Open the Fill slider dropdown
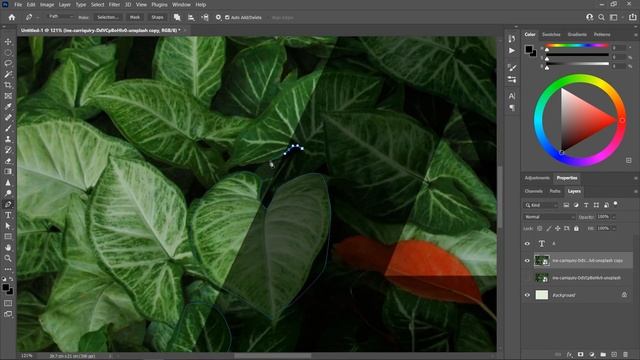 pyautogui.click(x=613, y=229)
